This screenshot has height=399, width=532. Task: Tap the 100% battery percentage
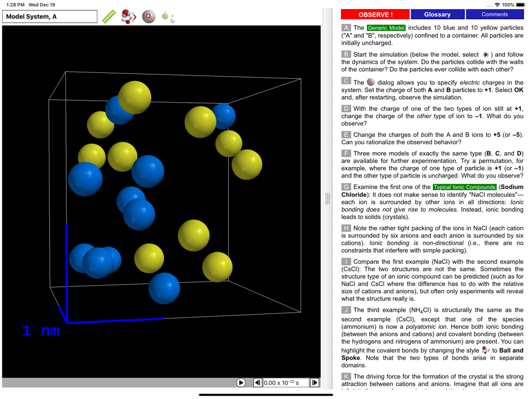508,5
